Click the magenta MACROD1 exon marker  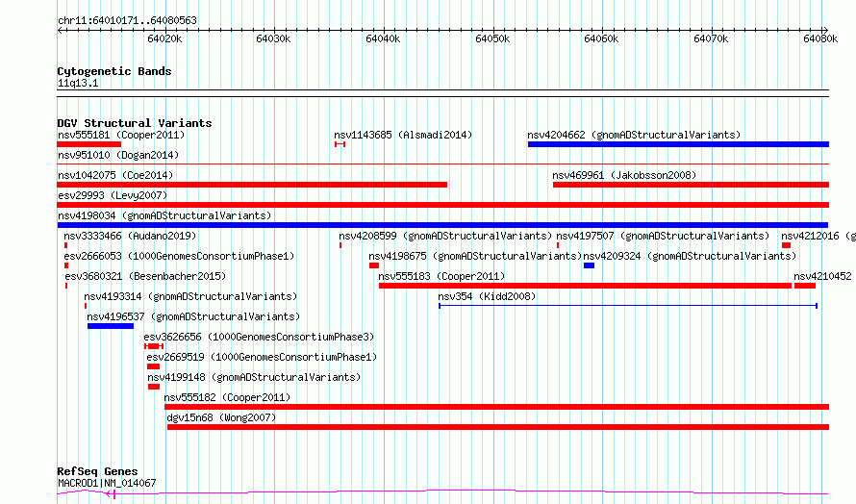[x=114, y=494]
